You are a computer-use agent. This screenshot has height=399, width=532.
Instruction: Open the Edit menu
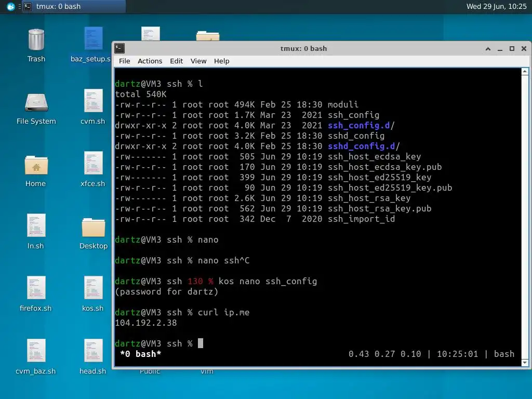[177, 61]
